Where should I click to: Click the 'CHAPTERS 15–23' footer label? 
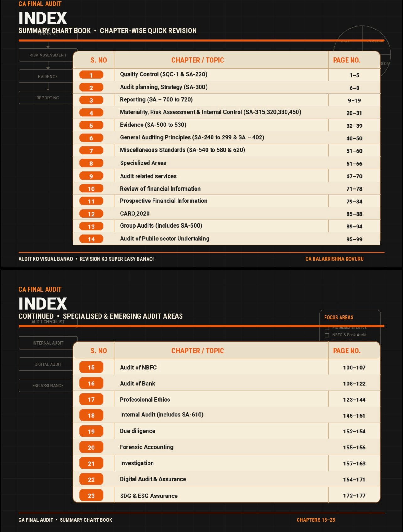[x=316, y=520]
